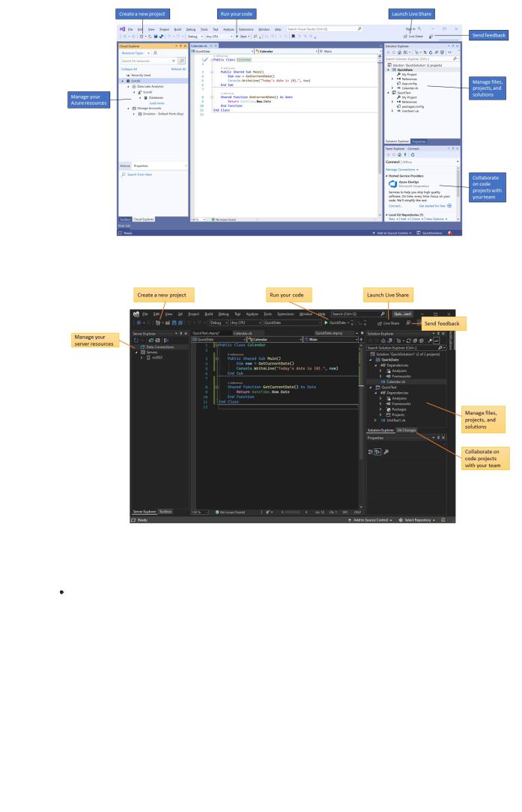Click the send feedback icon in the dark Visual Studio
This screenshot has height=812, width=522.
408,323
